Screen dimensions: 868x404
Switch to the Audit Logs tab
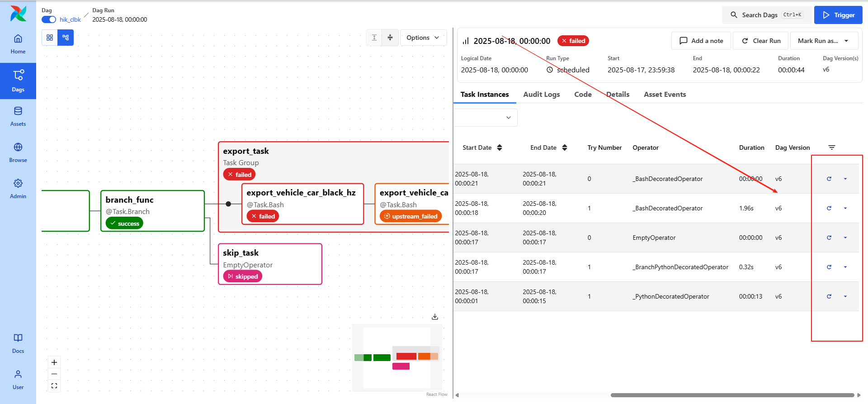tap(541, 95)
